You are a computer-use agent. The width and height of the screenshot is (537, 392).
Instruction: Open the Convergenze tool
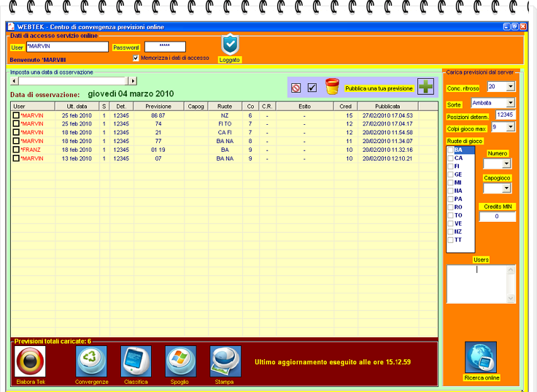[91, 361]
